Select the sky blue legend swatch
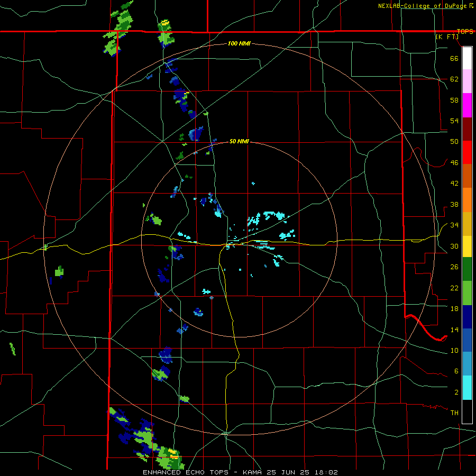The width and height of the screenshot is (476, 476). (x=467, y=363)
